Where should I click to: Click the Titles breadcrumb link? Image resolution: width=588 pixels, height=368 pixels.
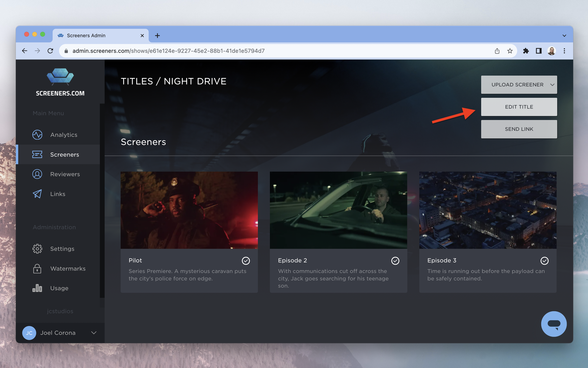click(x=137, y=81)
